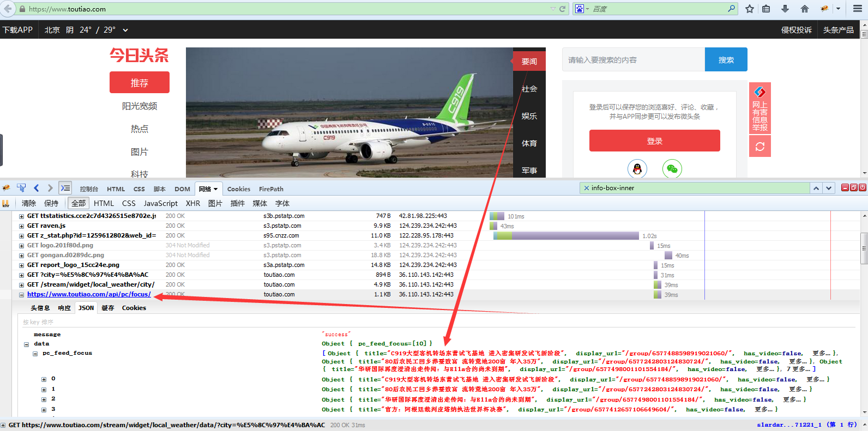Click the Firebug bug icon in browser toolbar
Image resolution: width=868 pixels, height=431 pixels.
point(824,9)
